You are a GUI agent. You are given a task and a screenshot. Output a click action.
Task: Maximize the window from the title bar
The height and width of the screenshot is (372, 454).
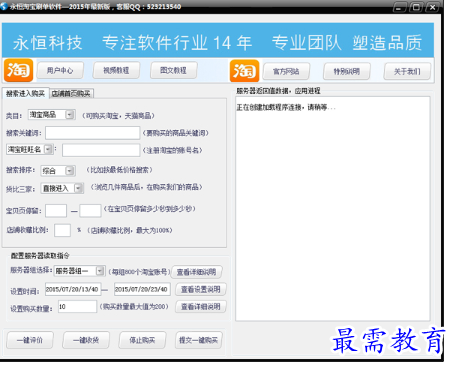point(416,7)
